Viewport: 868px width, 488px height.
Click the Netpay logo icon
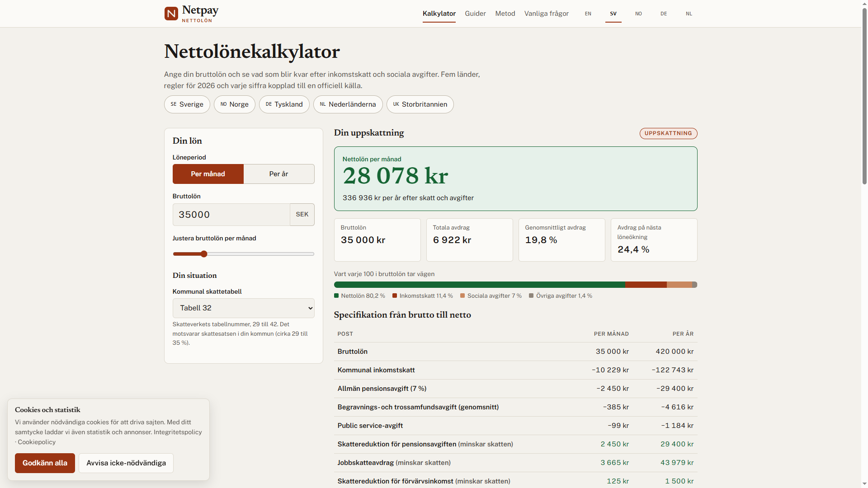pyautogui.click(x=171, y=14)
